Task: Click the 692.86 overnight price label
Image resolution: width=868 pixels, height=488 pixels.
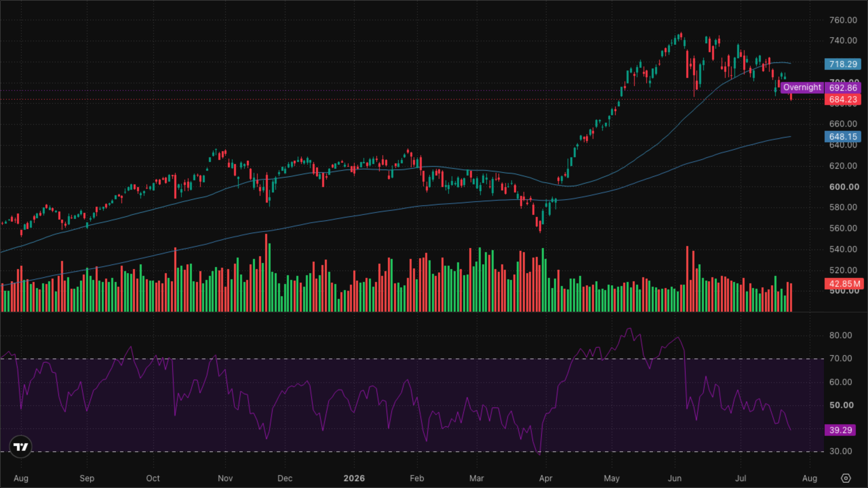Action: pyautogui.click(x=843, y=88)
